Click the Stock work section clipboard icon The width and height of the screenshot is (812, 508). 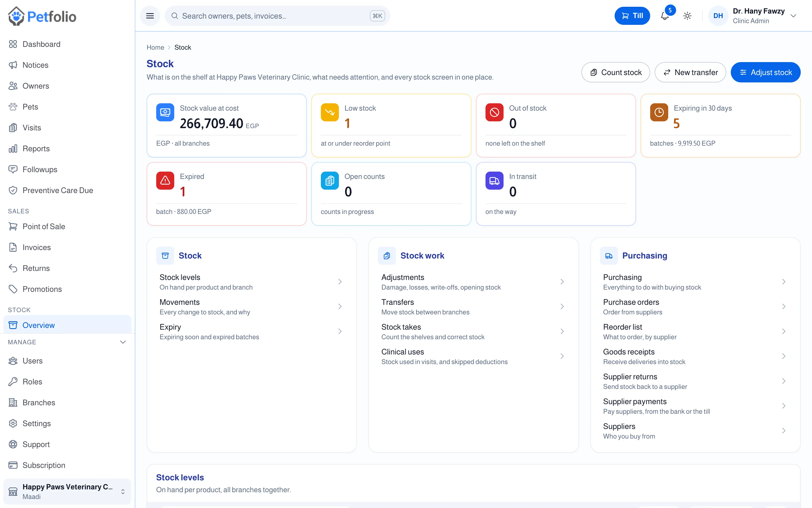387,256
